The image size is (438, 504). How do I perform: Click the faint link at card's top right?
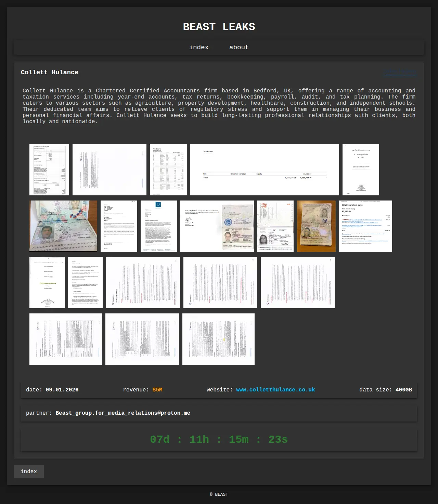pos(400,73)
